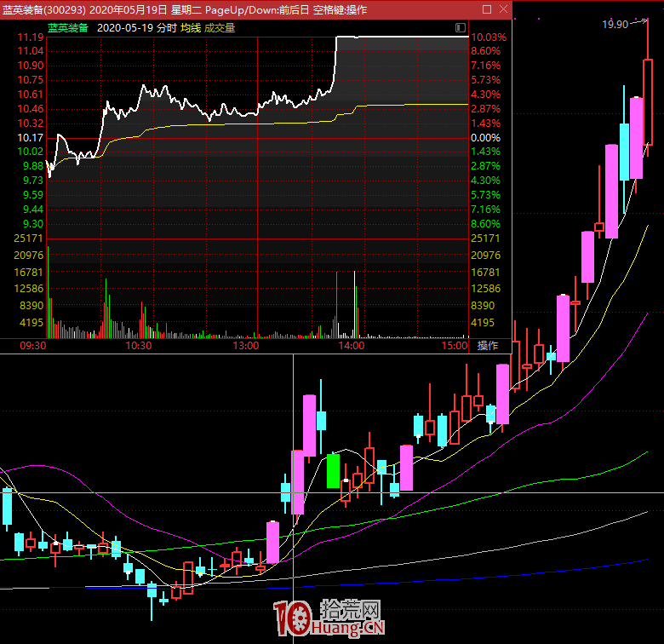664x644 pixels.
Task: Click the 10.17 previous close price label
Action: [x=31, y=137]
